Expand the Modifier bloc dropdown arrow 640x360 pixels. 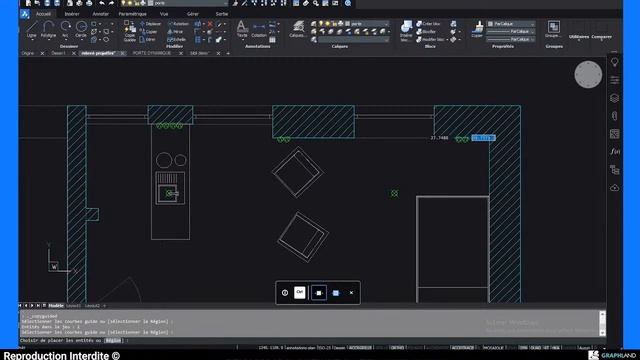[447, 40]
